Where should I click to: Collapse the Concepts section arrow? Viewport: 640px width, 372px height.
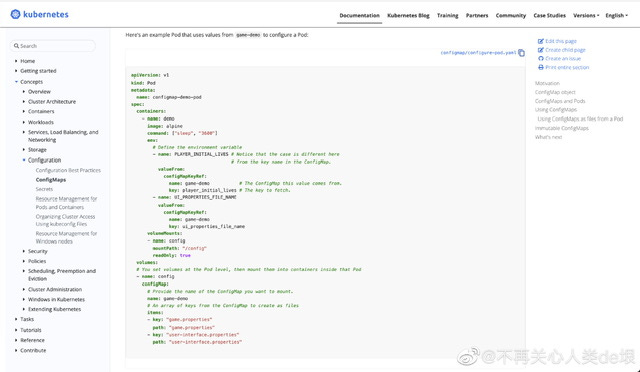coord(16,82)
